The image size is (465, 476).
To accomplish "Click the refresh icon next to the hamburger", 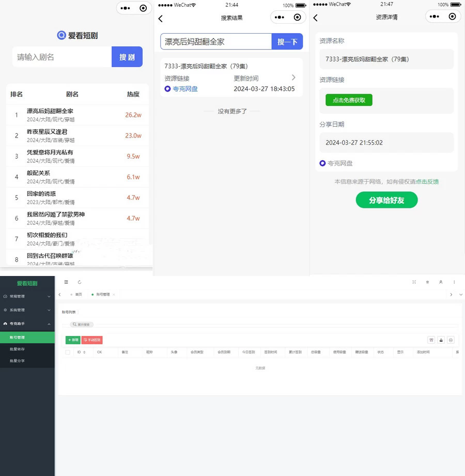I will coord(80,282).
